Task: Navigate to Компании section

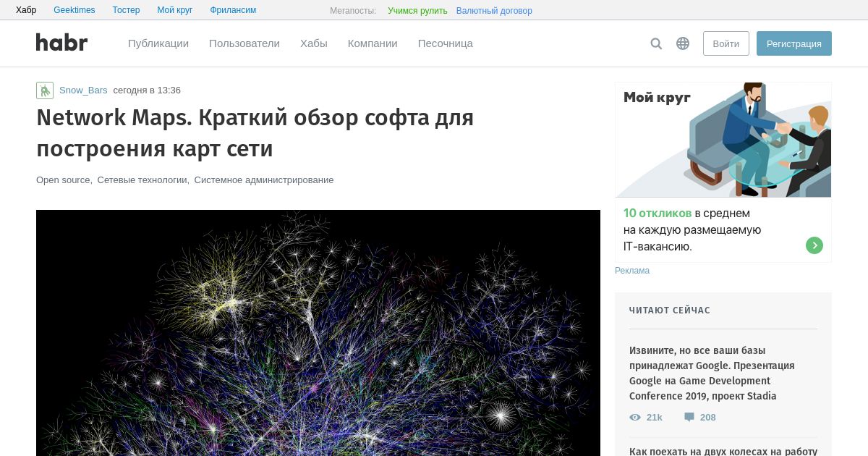Action: (x=373, y=43)
